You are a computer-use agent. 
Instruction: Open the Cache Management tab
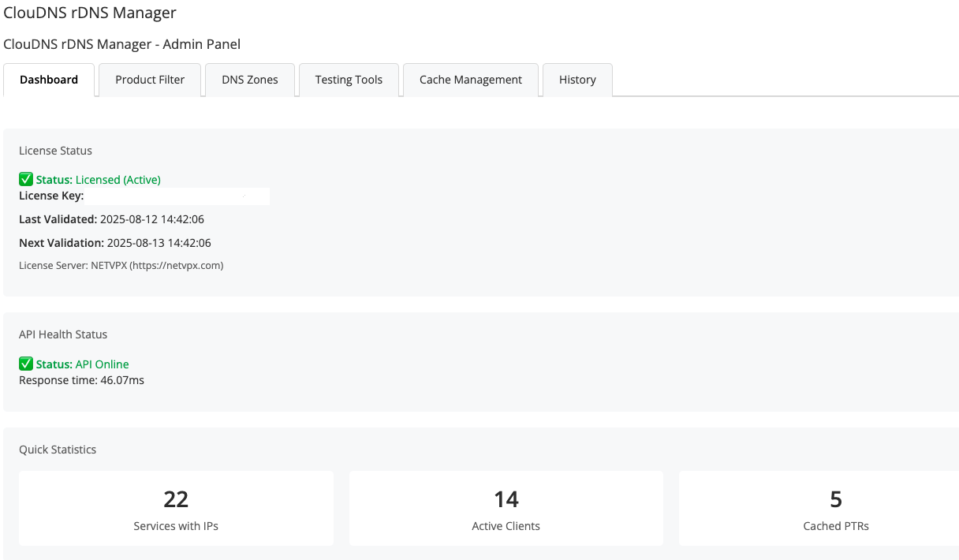471,80
